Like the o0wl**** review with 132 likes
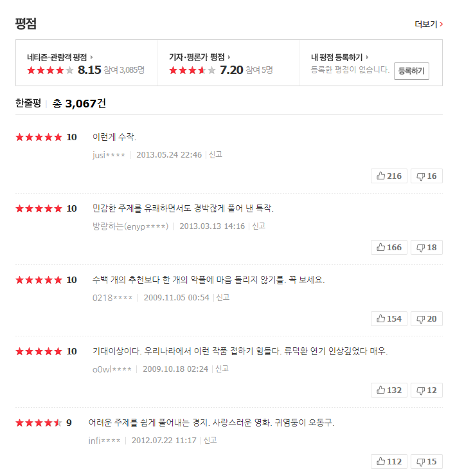Image resolution: width=455 pixels, height=476 pixels. pos(389,390)
